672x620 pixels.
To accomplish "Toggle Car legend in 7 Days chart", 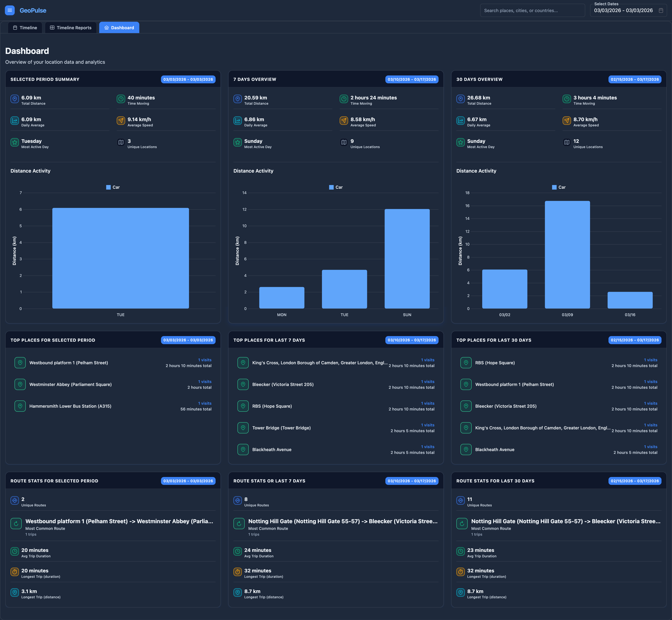I will (x=336, y=187).
